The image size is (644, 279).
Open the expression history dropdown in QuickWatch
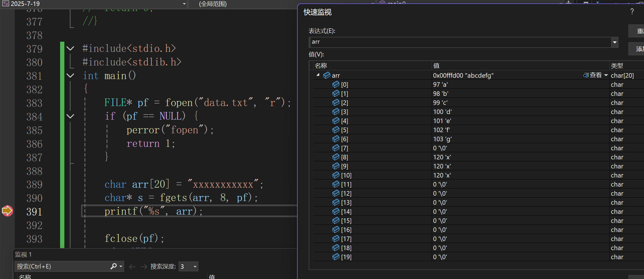[x=615, y=43]
